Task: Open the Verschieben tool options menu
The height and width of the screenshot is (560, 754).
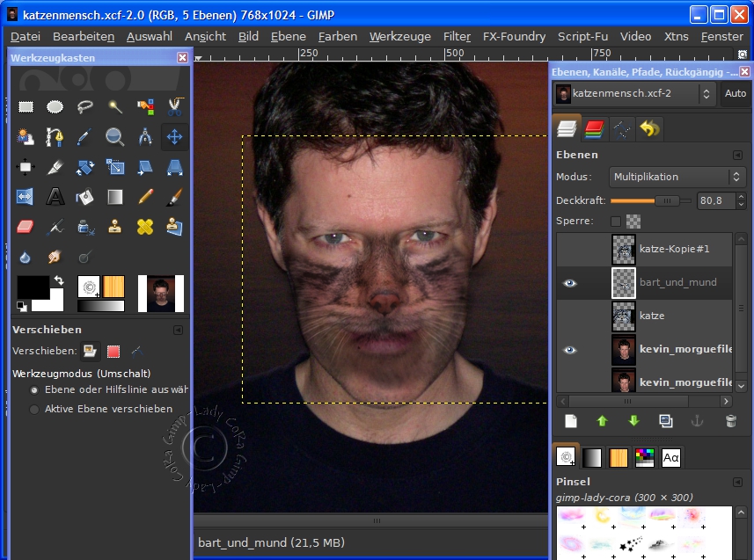Action: pyautogui.click(x=178, y=331)
